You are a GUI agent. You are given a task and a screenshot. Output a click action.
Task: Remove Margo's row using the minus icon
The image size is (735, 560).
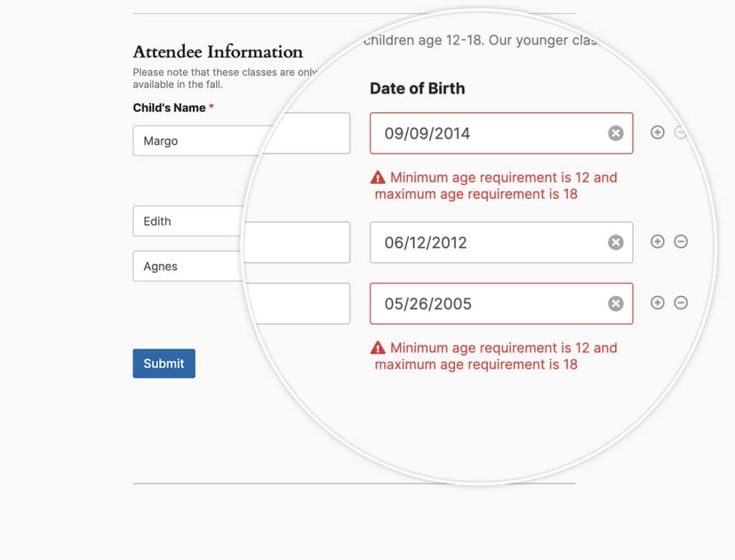click(681, 132)
